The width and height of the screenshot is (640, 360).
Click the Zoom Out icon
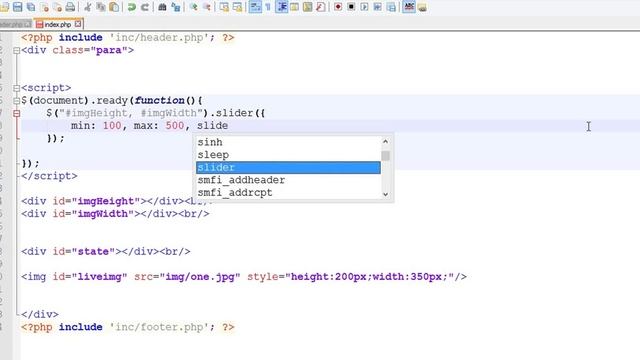[x=207, y=7]
